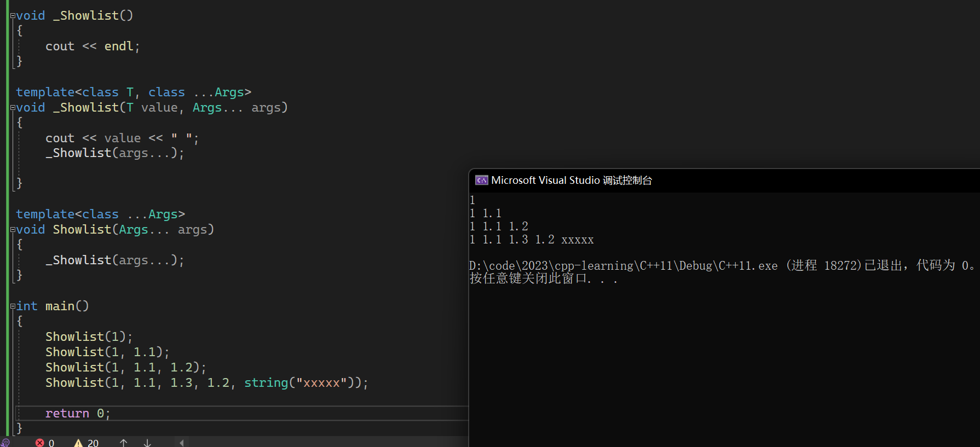Click the debug console window icon
980x447 pixels.
(x=482, y=180)
